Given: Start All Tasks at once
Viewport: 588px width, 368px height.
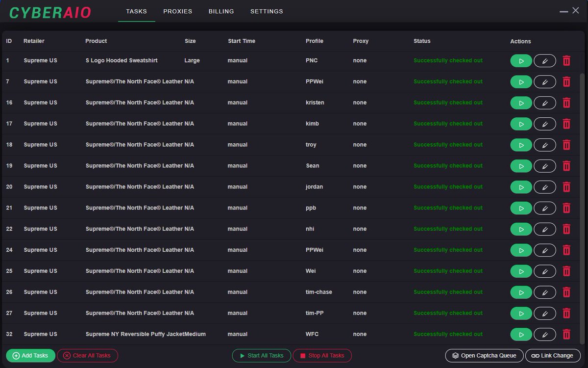Looking at the screenshot, I should tap(261, 355).
